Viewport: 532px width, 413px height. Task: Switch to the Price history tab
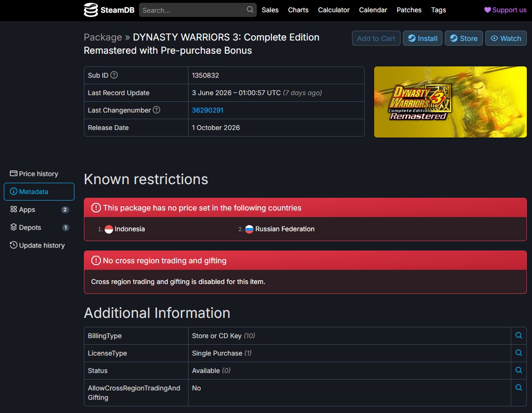39,174
